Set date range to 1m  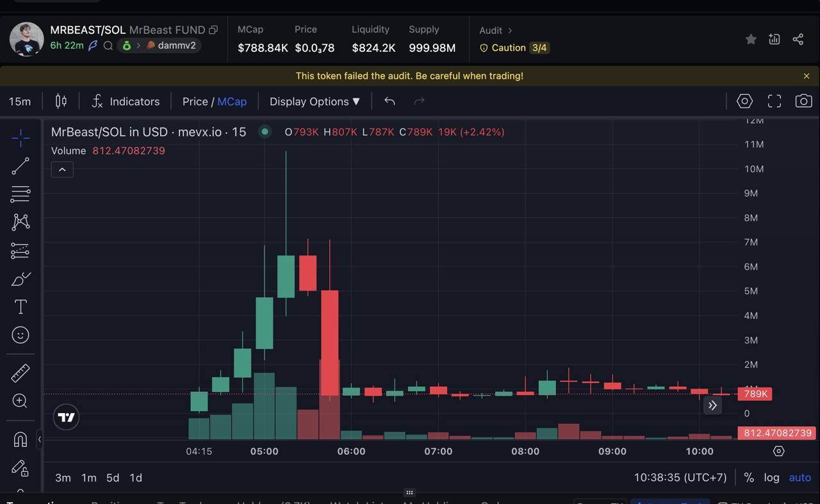(88, 478)
